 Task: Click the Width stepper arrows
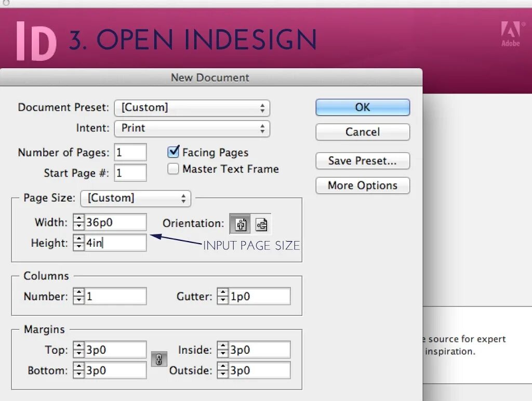[x=79, y=222]
